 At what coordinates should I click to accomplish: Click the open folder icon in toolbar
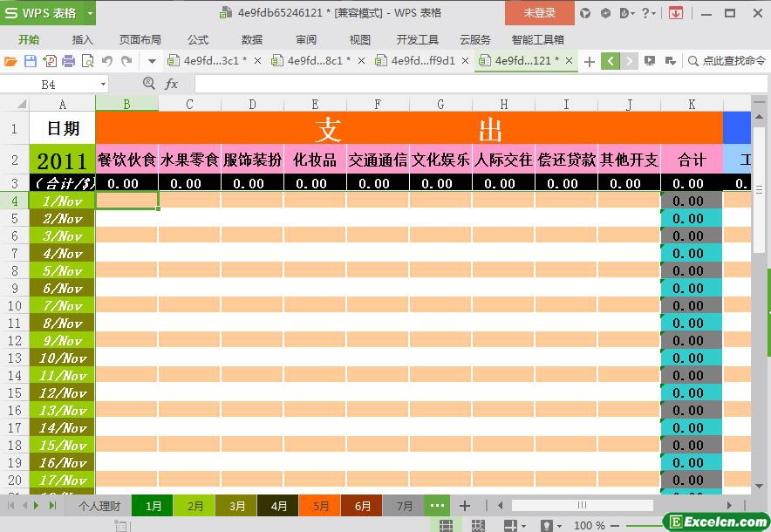(10, 61)
